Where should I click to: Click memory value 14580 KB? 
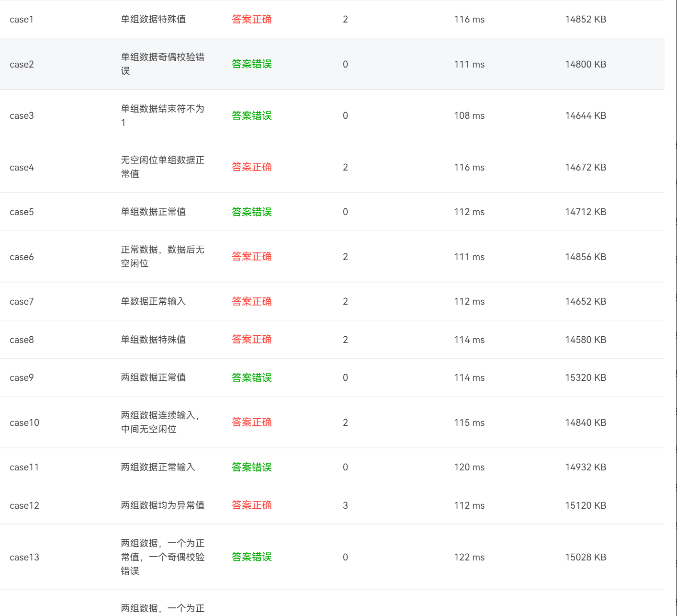tap(586, 340)
